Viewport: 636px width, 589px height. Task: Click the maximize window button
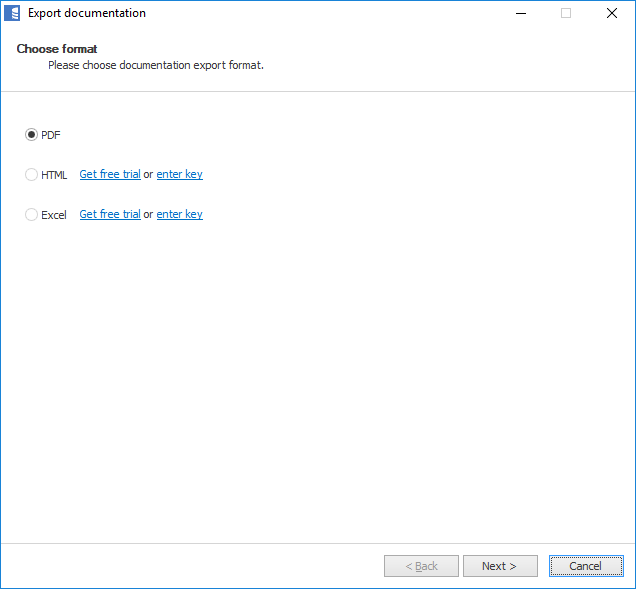[566, 14]
